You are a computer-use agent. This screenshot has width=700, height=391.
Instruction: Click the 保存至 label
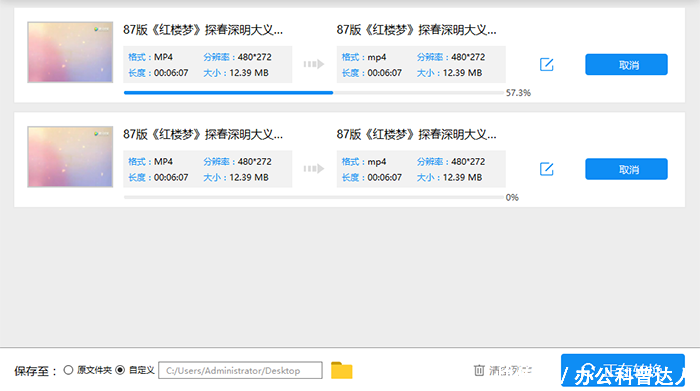click(36, 371)
